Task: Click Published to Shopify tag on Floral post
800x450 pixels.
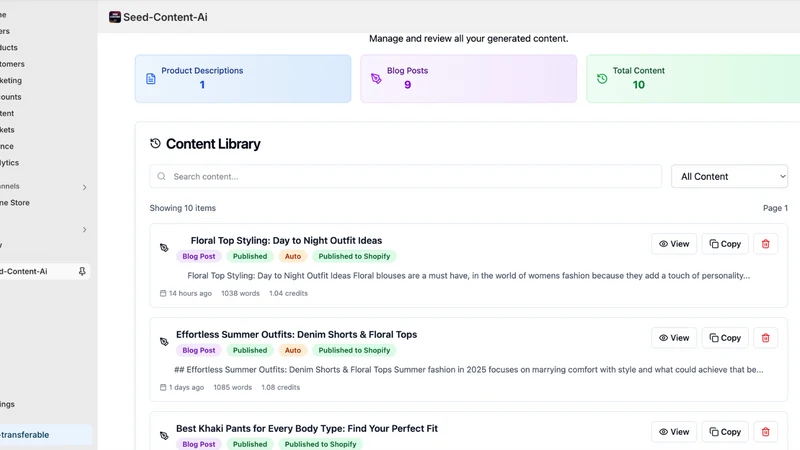Action: (x=354, y=256)
